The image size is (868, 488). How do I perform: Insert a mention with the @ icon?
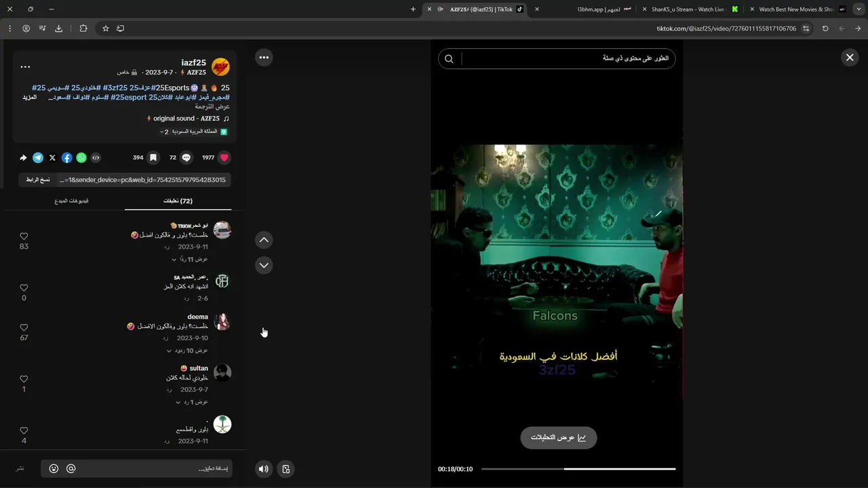(71, 468)
